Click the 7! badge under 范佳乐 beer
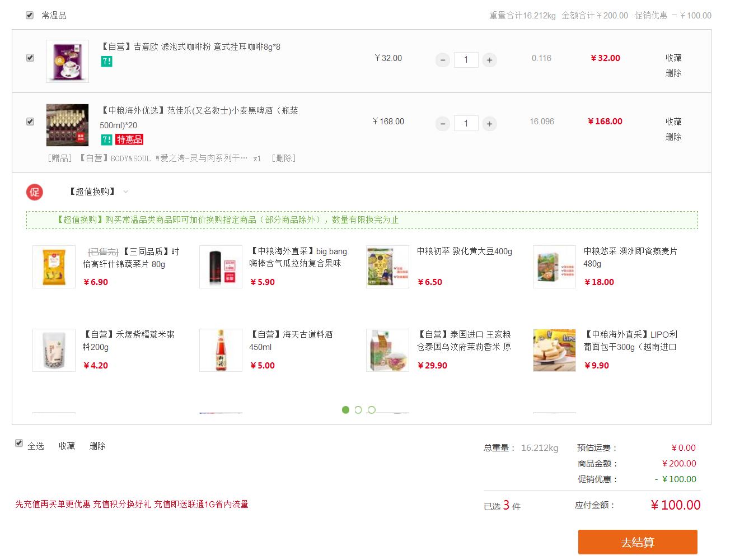This screenshot has width=735, height=560. click(106, 139)
